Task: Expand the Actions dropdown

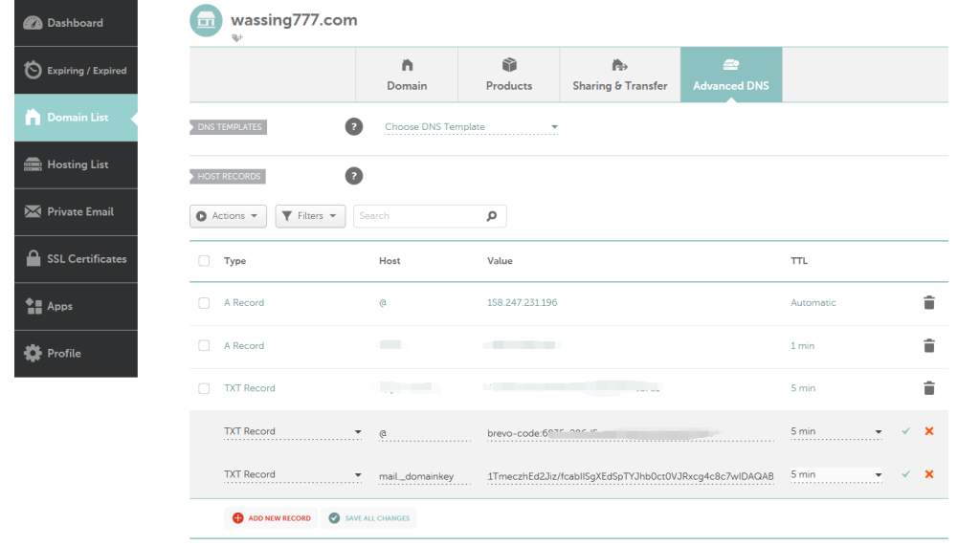Action: (228, 216)
